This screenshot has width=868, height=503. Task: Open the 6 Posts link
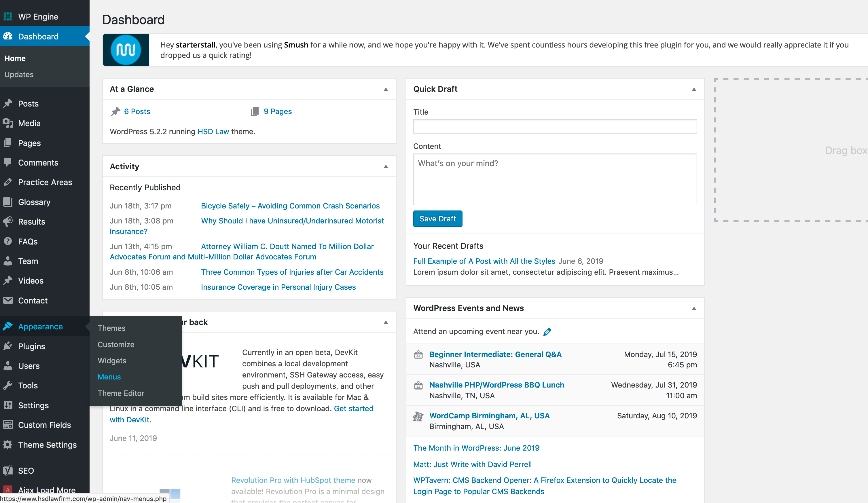coord(137,111)
